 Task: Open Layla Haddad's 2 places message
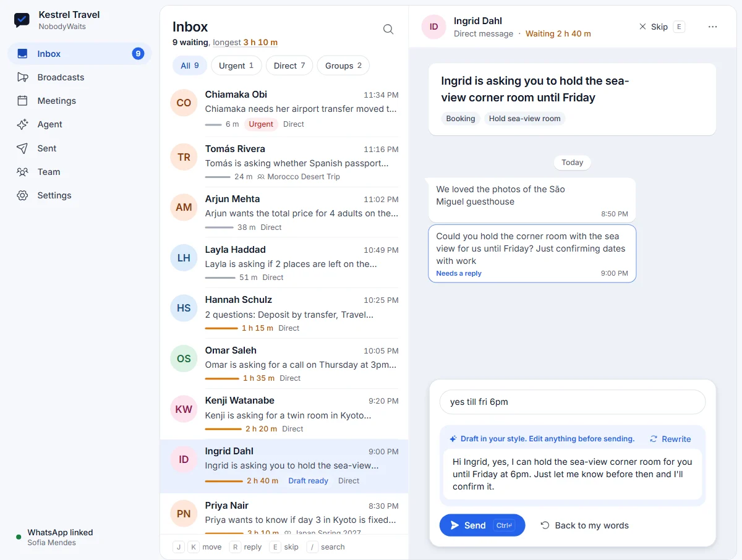291,264
